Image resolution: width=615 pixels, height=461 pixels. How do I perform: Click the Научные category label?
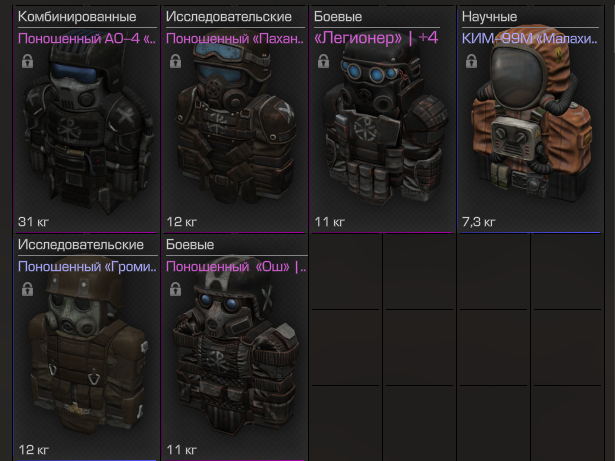(x=489, y=16)
